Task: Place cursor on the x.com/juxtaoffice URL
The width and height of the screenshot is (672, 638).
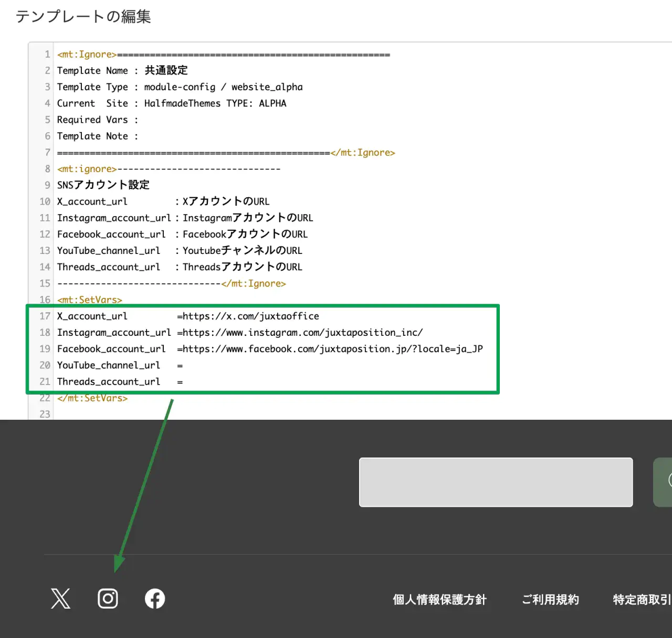Action: [251, 316]
